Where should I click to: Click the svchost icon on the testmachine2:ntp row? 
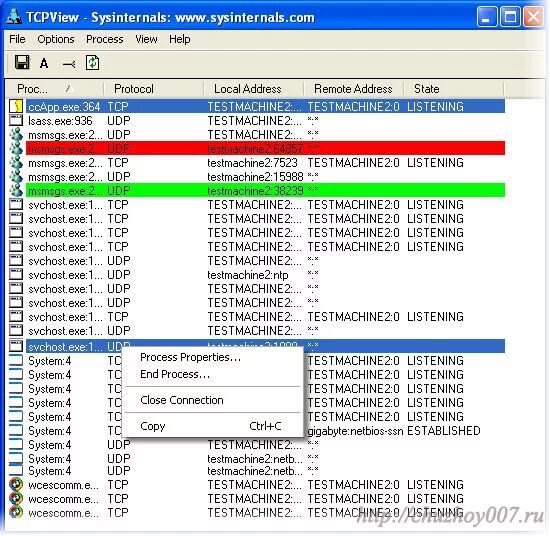pyautogui.click(x=16, y=274)
